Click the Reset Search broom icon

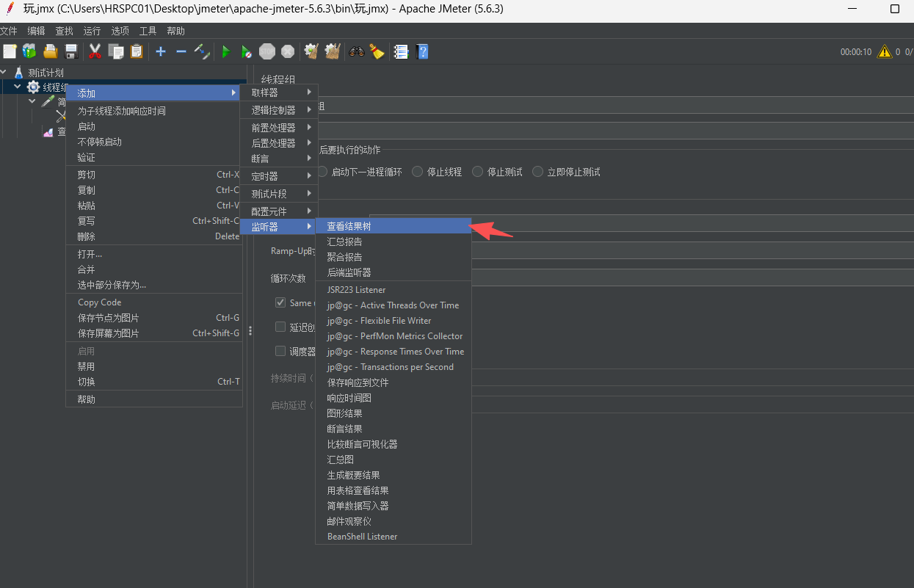click(x=377, y=51)
